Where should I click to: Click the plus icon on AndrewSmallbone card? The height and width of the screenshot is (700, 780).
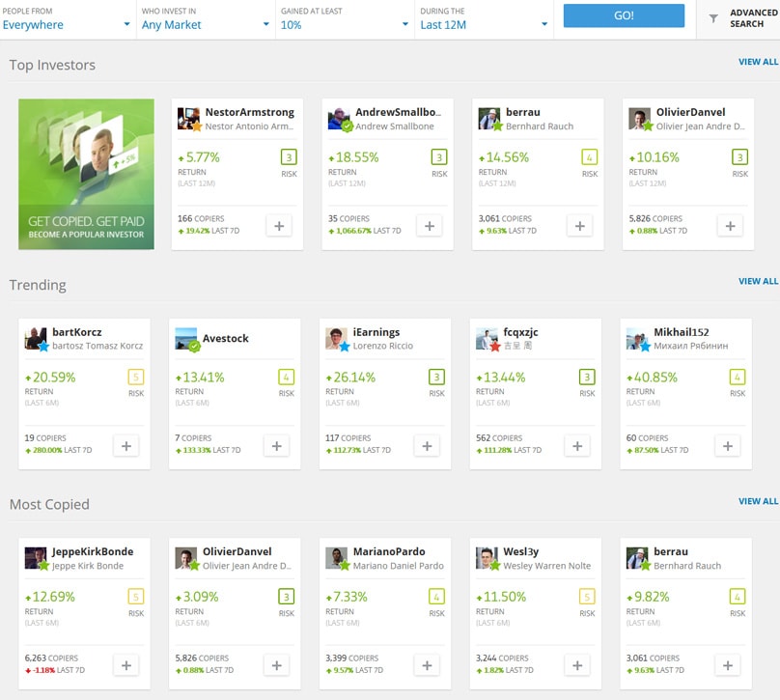(430, 226)
